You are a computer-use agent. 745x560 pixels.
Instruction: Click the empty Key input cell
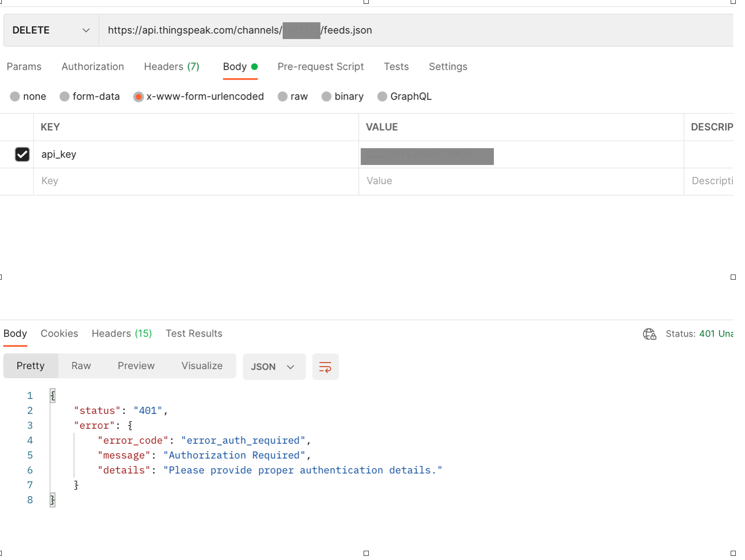[196, 181]
